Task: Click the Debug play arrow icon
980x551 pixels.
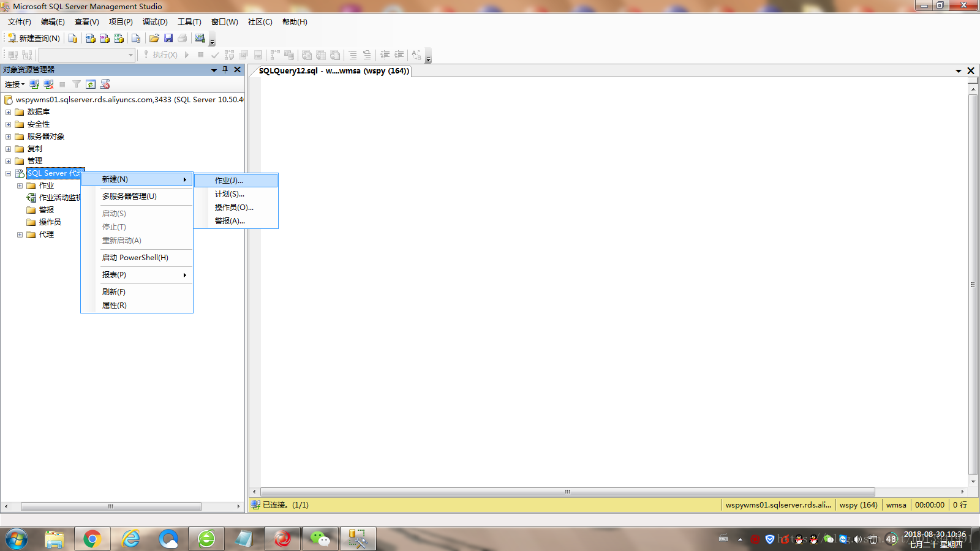Action: click(187, 55)
